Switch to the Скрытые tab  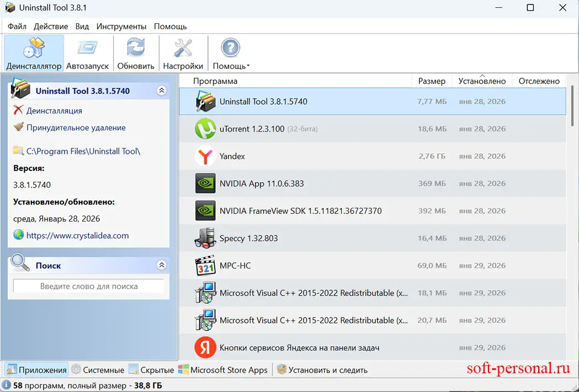coord(151,370)
